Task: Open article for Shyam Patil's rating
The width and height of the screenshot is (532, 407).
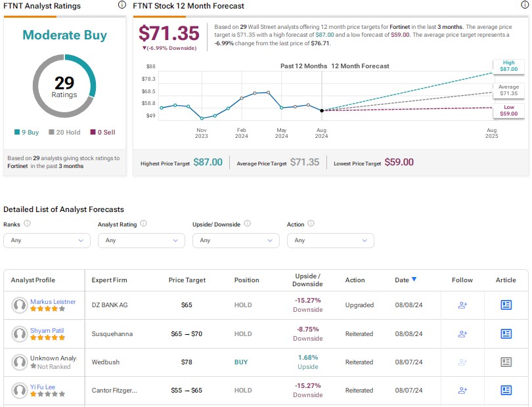Action: pos(506,333)
